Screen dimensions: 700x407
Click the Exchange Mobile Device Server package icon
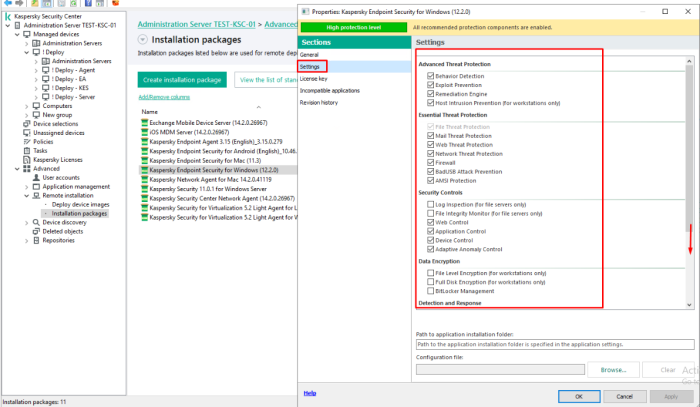(x=144, y=122)
